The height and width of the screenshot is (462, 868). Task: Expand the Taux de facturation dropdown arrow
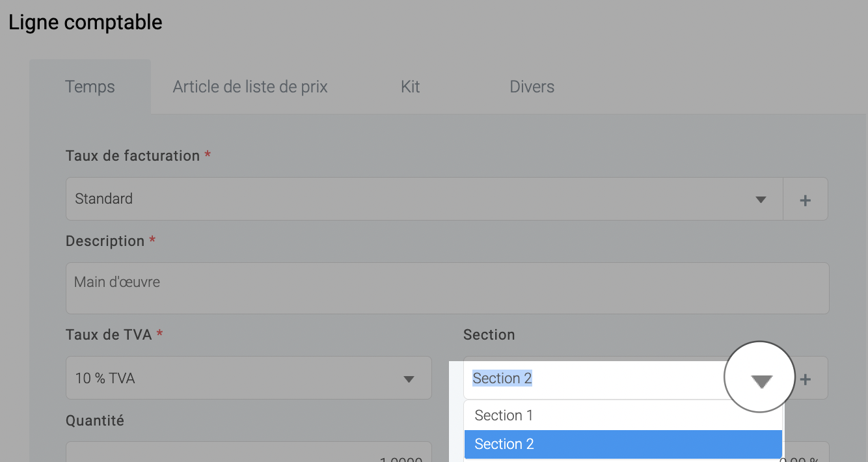coord(761,199)
